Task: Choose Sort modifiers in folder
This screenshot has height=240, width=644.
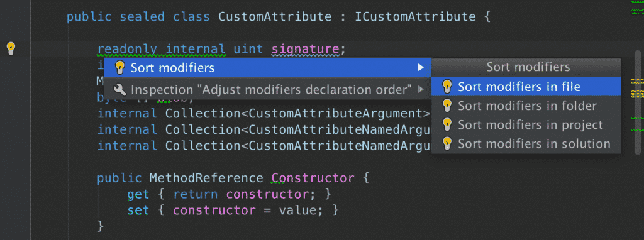Action: 526,106
